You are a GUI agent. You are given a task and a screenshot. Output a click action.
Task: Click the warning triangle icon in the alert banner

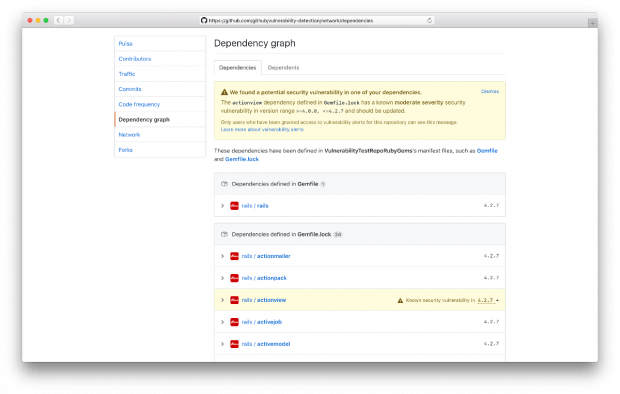[x=224, y=92]
